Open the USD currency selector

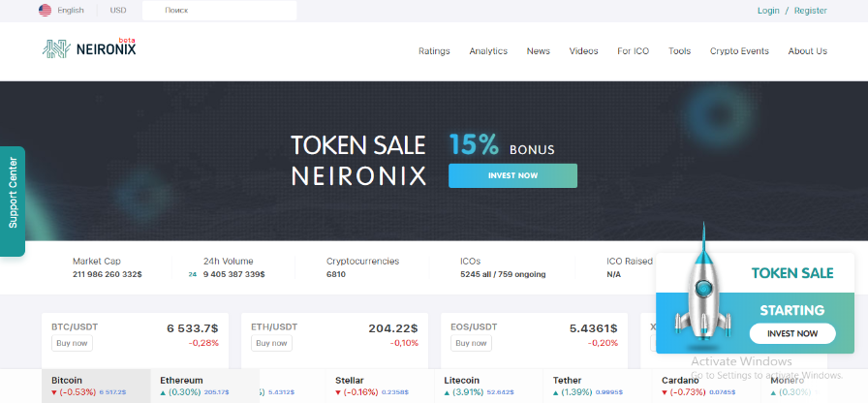(x=118, y=10)
